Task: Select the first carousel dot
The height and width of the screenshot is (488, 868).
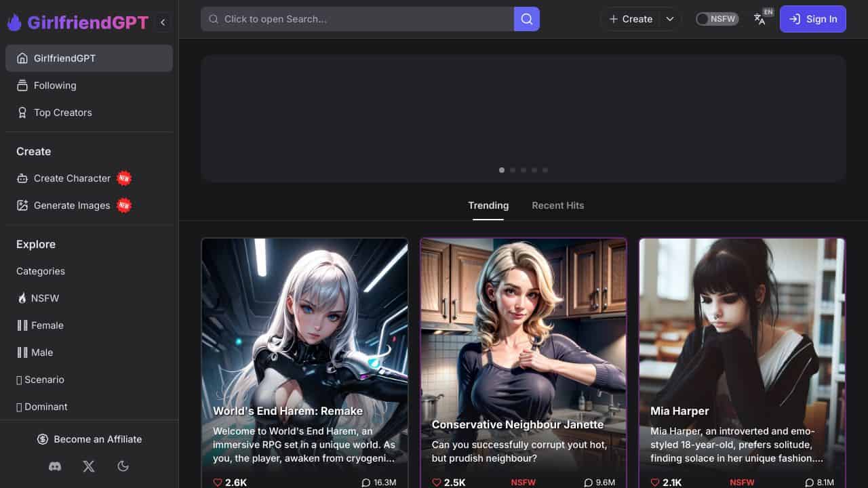Action: click(x=502, y=170)
